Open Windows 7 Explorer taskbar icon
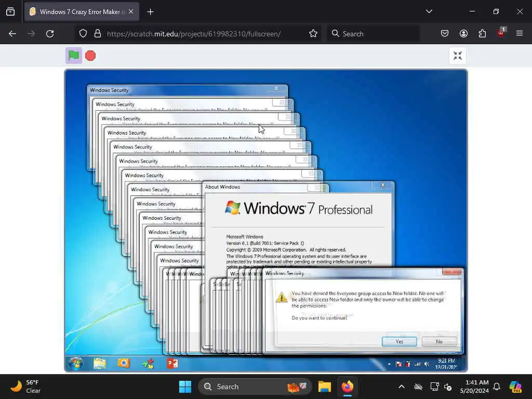Image resolution: width=532 pixels, height=399 pixels. pos(99,363)
